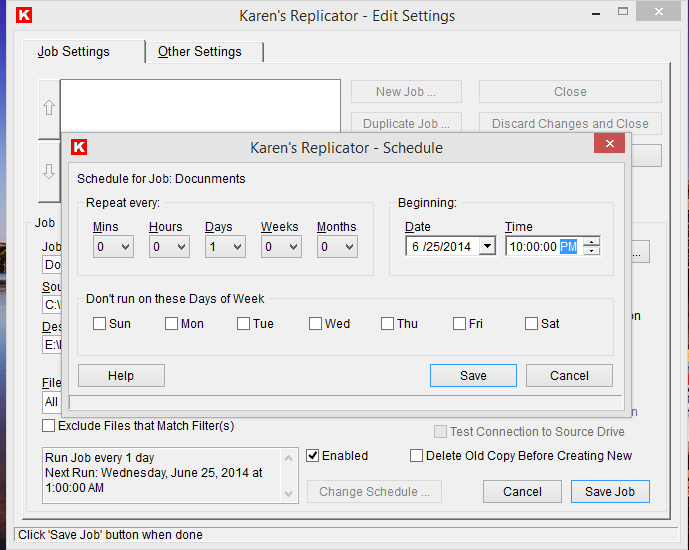The height and width of the screenshot is (550, 689).
Task: Click the Save Job button
Action: (x=610, y=492)
